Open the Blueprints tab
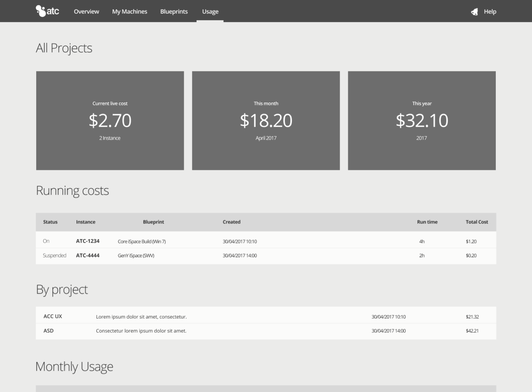Image resolution: width=532 pixels, height=392 pixels. coord(174,12)
